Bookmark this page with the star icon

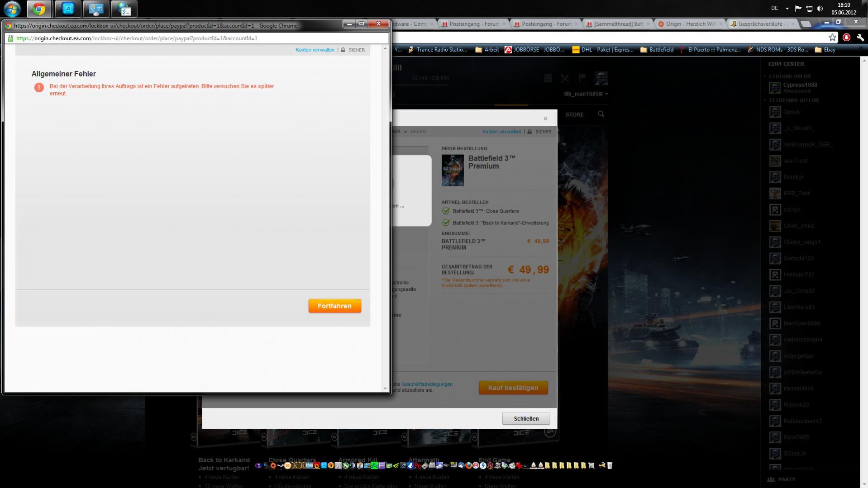(832, 38)
